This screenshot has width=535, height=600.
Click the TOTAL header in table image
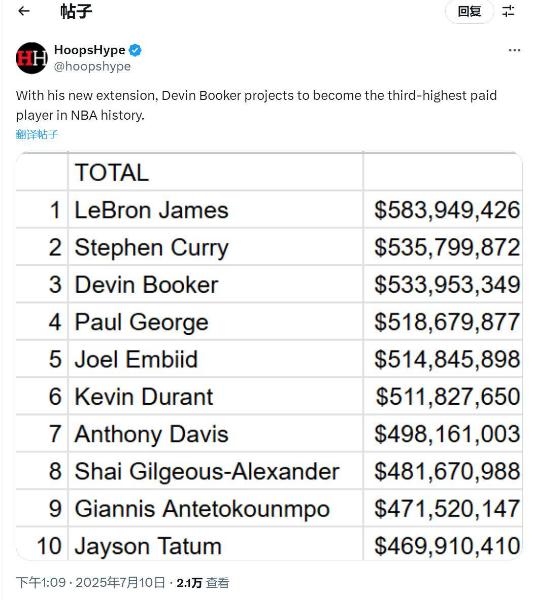112,173
